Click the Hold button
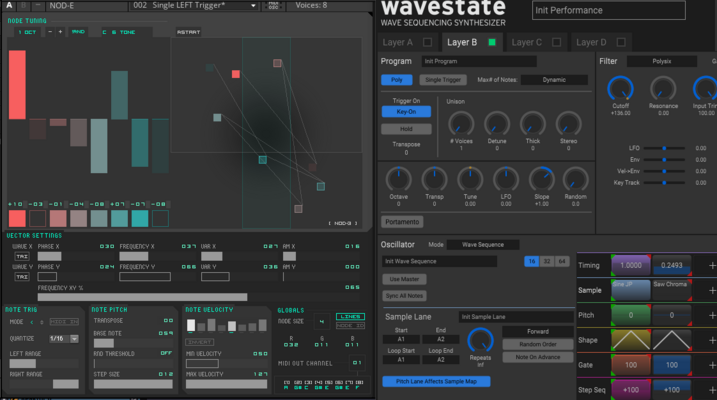 (x=406, y=129)
